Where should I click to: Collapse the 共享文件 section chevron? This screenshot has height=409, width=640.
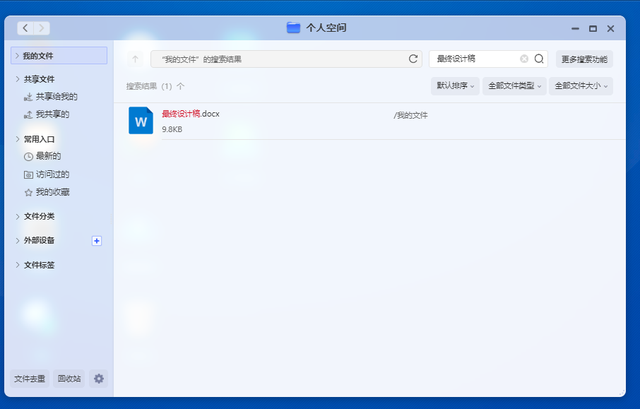18,79
